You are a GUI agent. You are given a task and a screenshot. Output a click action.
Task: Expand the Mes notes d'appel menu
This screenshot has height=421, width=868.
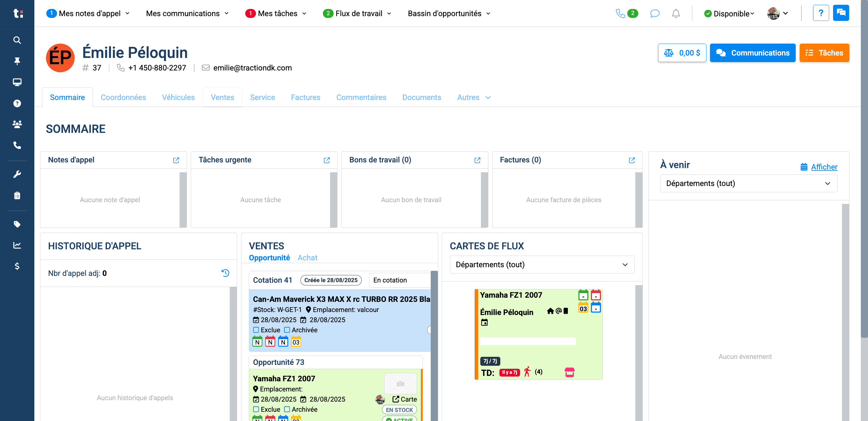[x=88, y=13]
